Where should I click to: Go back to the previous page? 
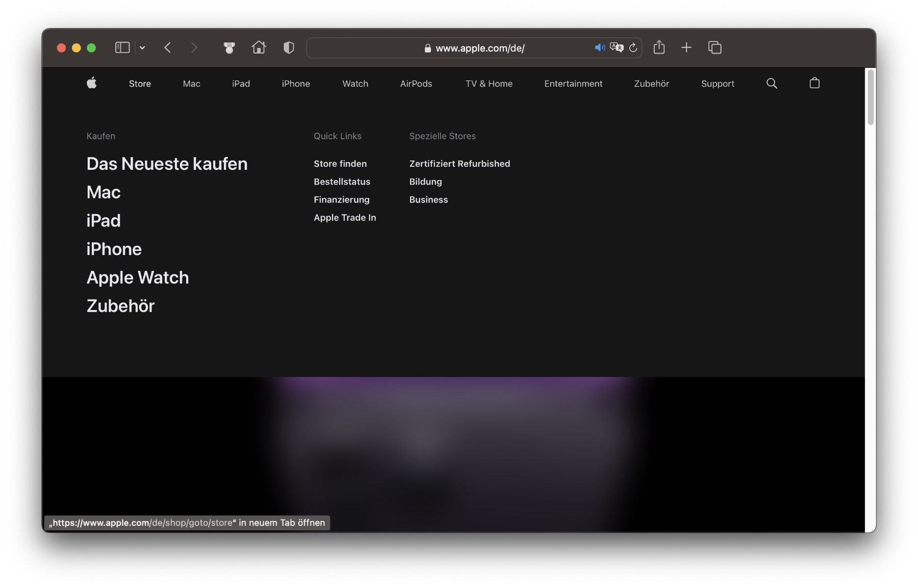167,47
